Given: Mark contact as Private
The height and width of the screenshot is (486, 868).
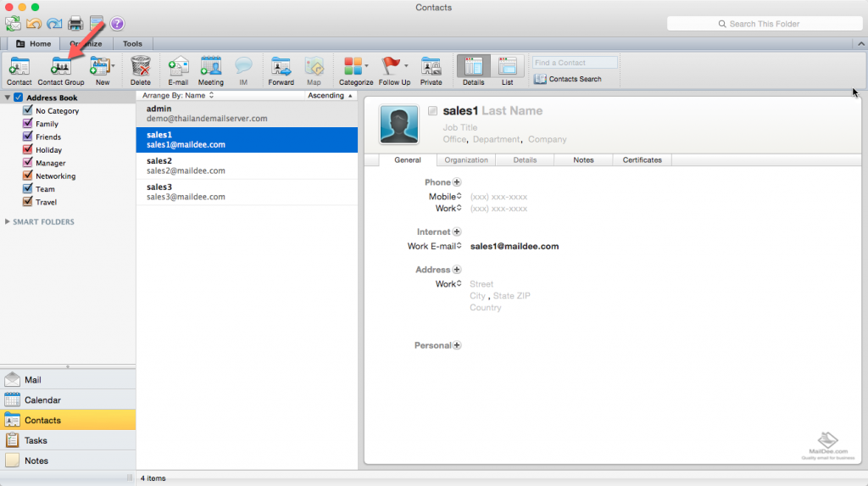Looking at the screenshot, I should (x=431, y=67).
